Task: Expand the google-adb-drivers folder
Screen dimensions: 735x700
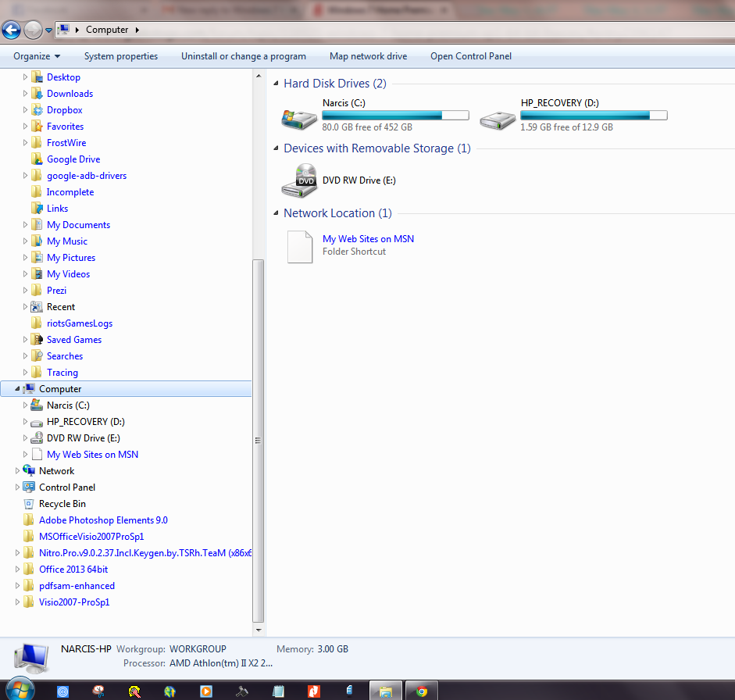Action: tap(25, 175)
